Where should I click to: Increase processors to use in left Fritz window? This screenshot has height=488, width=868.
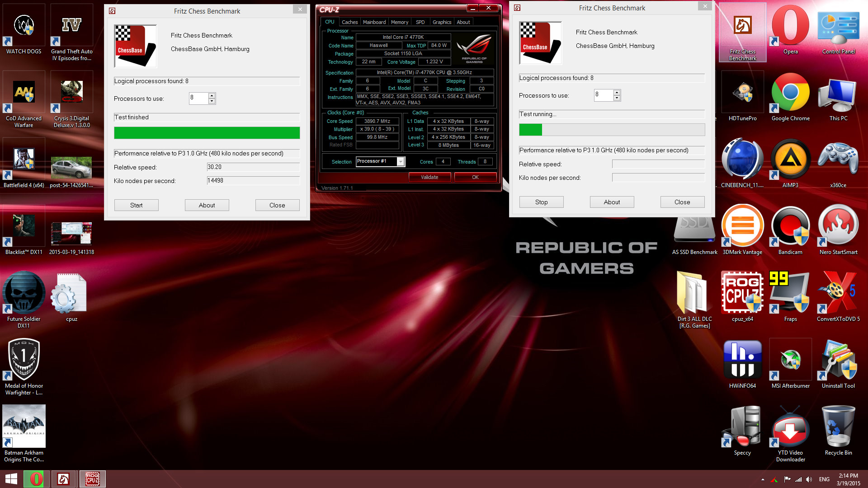click(x=212, y=96)
